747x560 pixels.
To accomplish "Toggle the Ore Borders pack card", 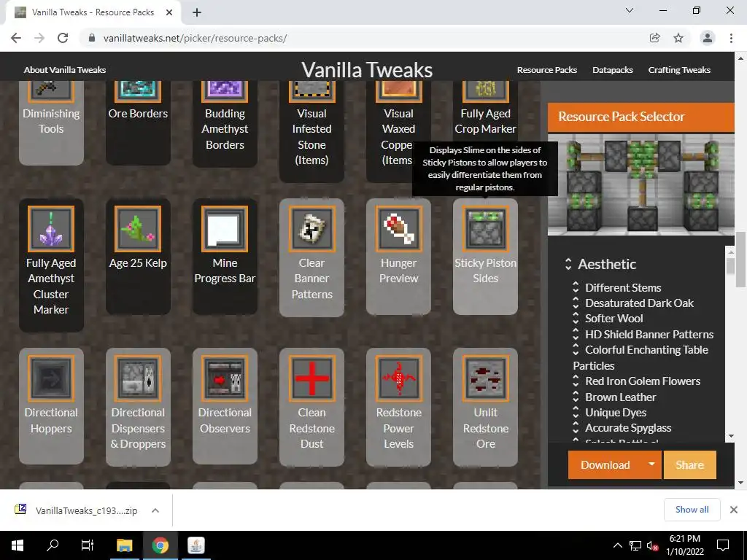I will (x=138, y=122).
